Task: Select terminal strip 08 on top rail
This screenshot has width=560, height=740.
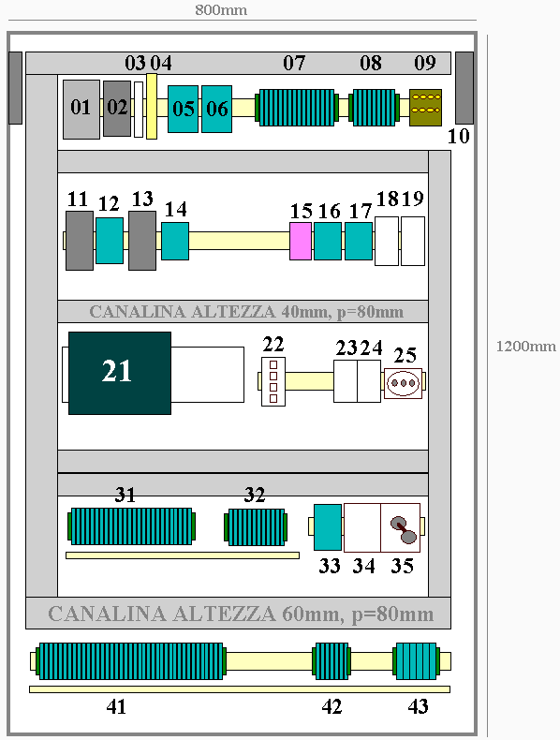Action: [x=375, y=108]
